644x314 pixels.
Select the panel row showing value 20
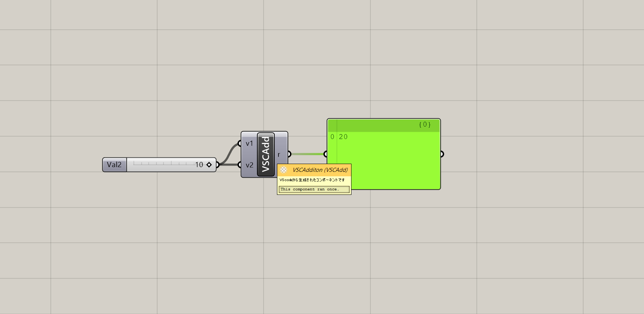coord(343,137)
